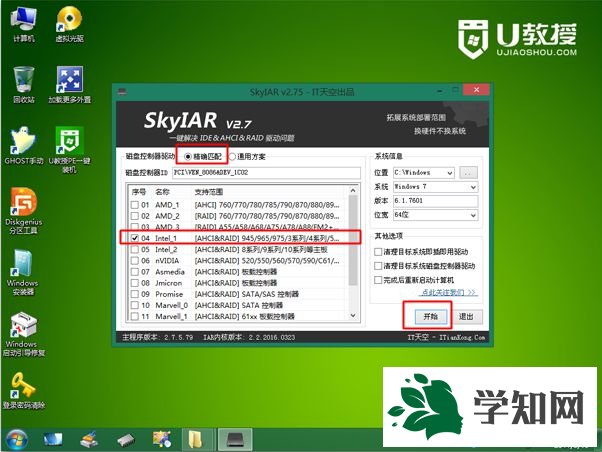Expand the 64位 bit-width dropdown
The width and height of the screenshot is (602, 452).
(473, 215)
